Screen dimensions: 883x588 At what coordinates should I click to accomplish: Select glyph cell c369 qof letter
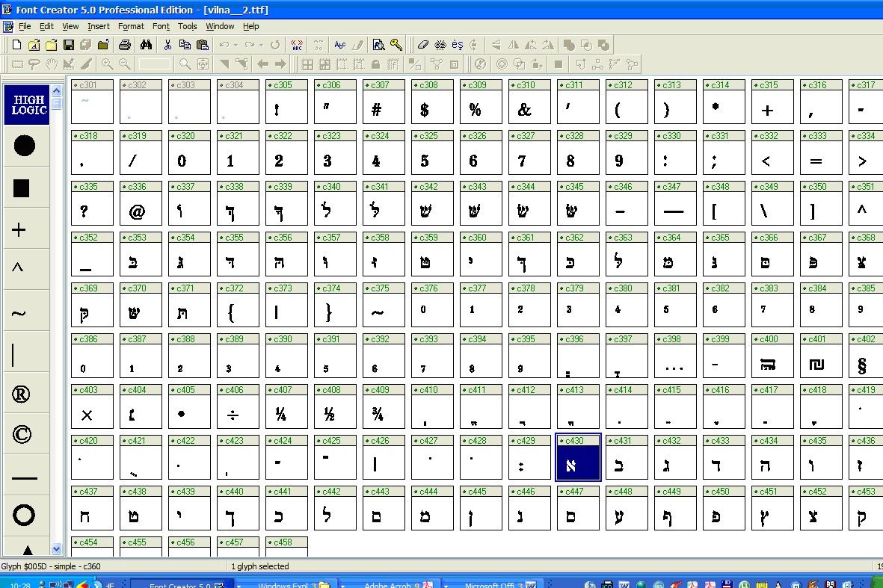[93, 305]
